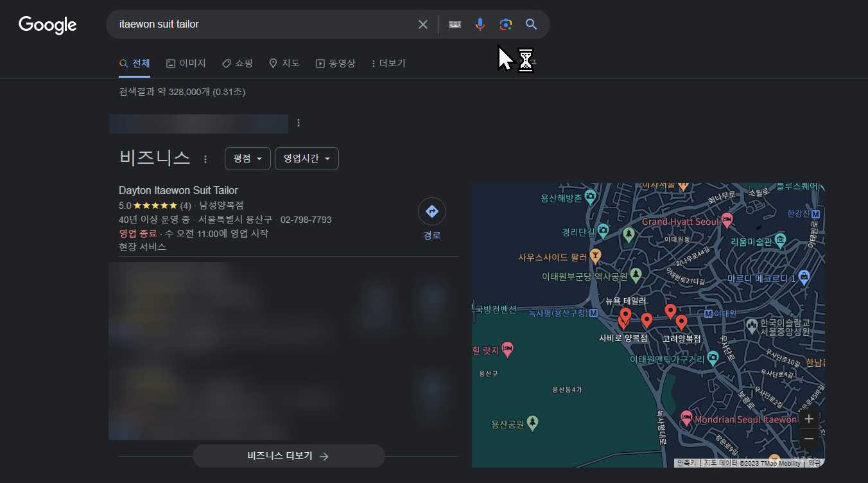Open options menu beside blurred result heading
The width and height of the screenshot is (868, 483).
click(299, 123)
